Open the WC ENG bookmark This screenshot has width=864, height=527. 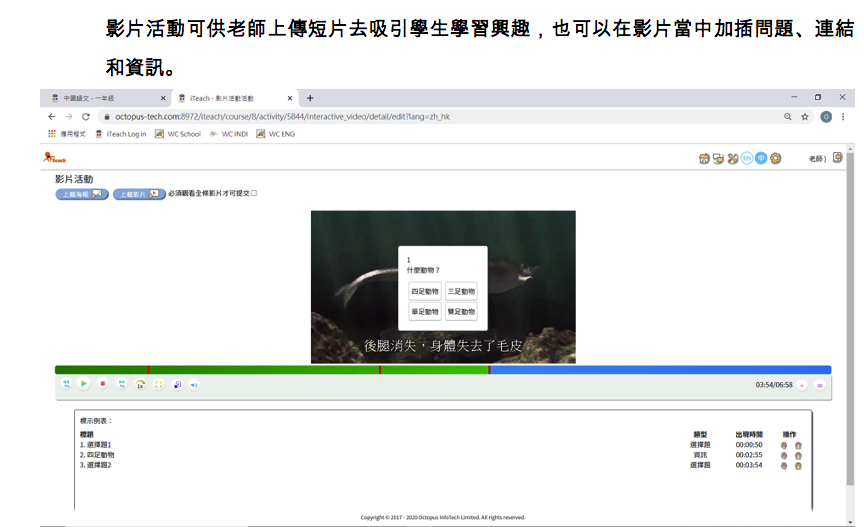click(276, 134)
